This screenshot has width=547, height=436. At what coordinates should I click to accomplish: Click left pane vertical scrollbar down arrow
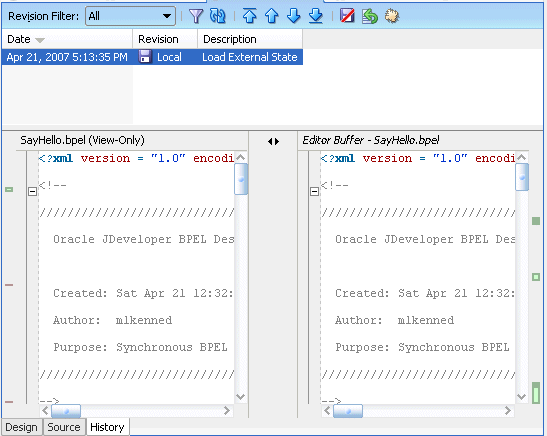coord(240,397)
